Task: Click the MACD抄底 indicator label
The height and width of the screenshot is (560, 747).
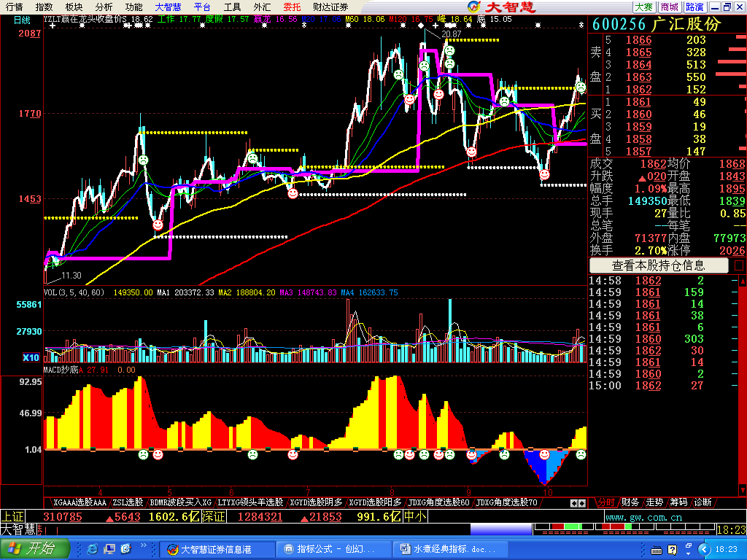Action: 61,370
